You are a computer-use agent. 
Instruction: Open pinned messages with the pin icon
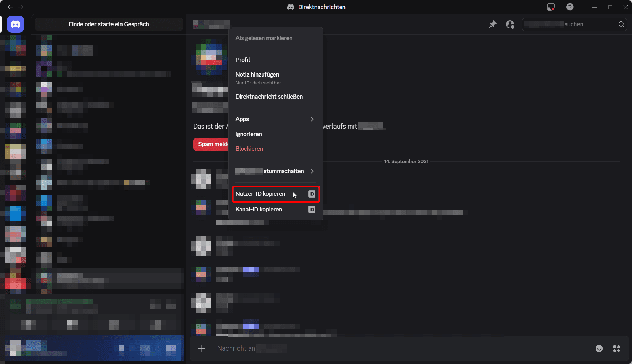[x=493, y=24]
